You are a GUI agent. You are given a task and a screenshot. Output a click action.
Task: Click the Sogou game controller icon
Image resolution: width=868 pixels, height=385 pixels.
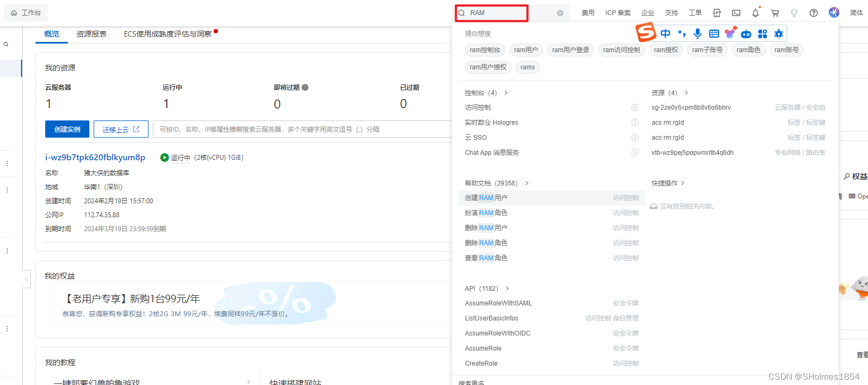coord(746,34)
